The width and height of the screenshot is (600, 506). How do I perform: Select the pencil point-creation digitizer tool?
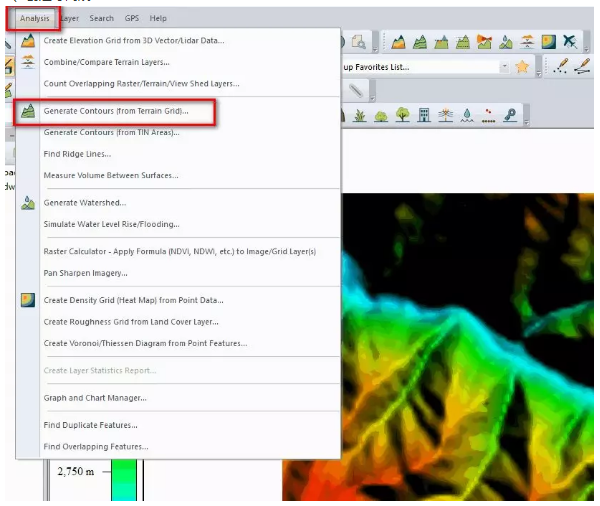tap(560, 66)
